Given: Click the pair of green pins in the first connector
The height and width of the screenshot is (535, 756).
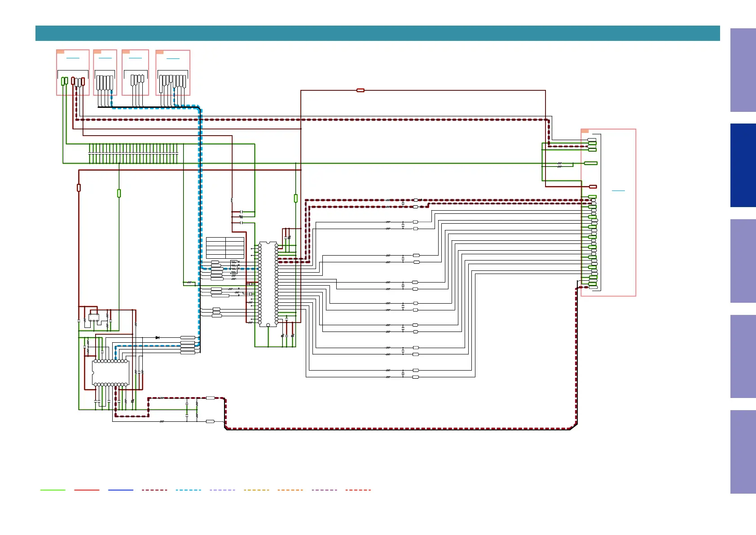Looking at the screenshot, I should point(65,81).
